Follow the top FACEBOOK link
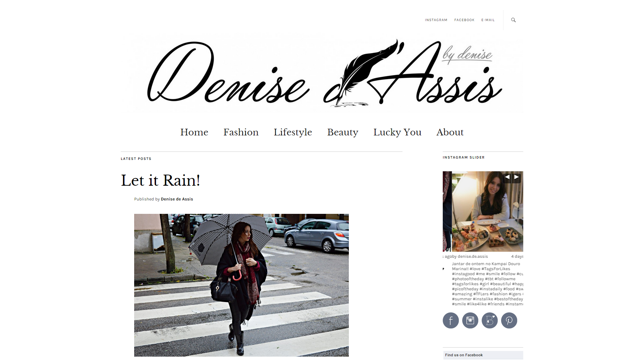This screenshot has width=644, height=362. click(x=464, y=20)
